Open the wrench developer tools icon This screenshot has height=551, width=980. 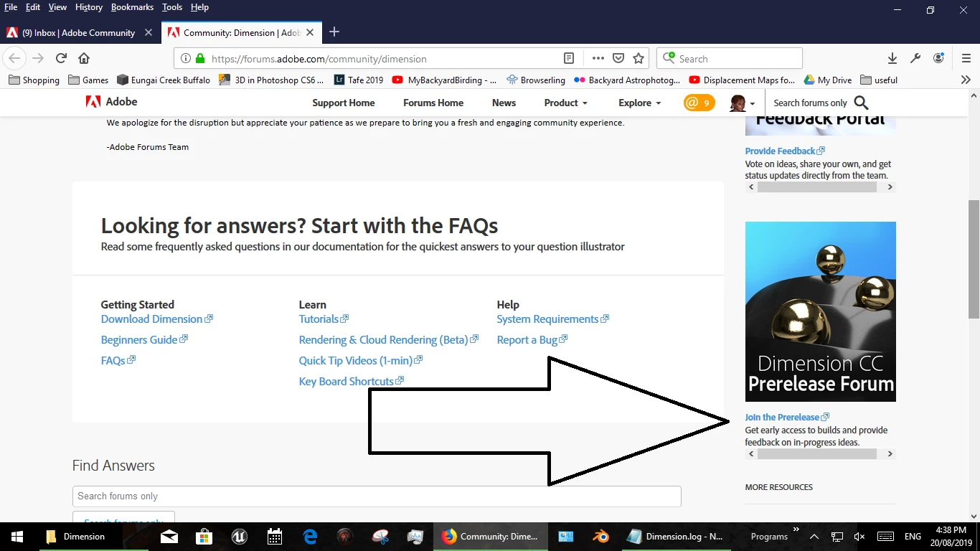click(915, 58)
